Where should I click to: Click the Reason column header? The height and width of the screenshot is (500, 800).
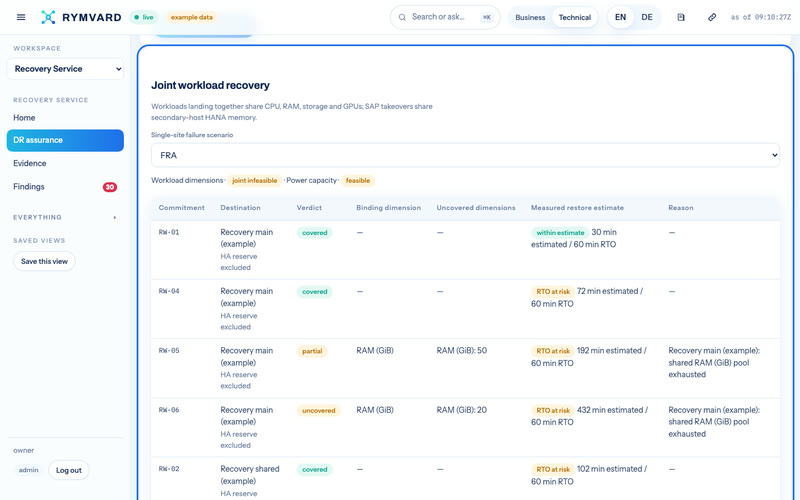click(681, 208)
